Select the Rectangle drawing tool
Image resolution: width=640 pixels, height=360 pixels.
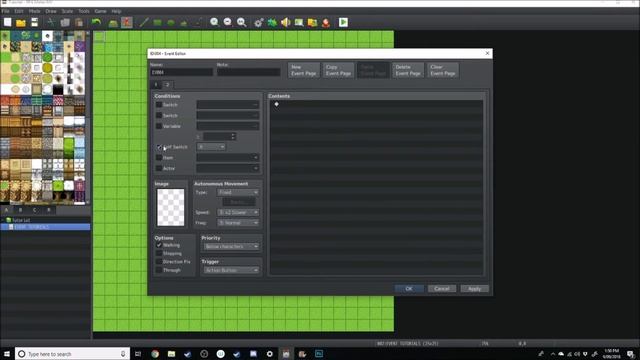[157, 22]
